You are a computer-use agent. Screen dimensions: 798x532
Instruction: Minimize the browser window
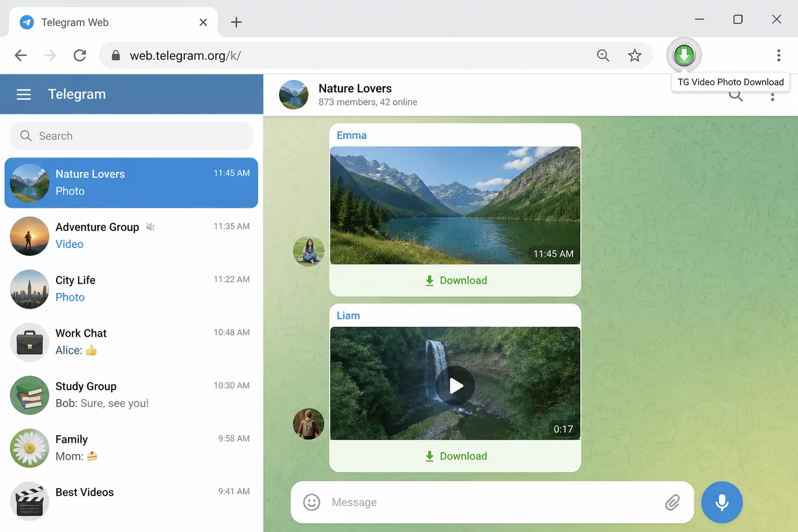(x=699, y=19)
